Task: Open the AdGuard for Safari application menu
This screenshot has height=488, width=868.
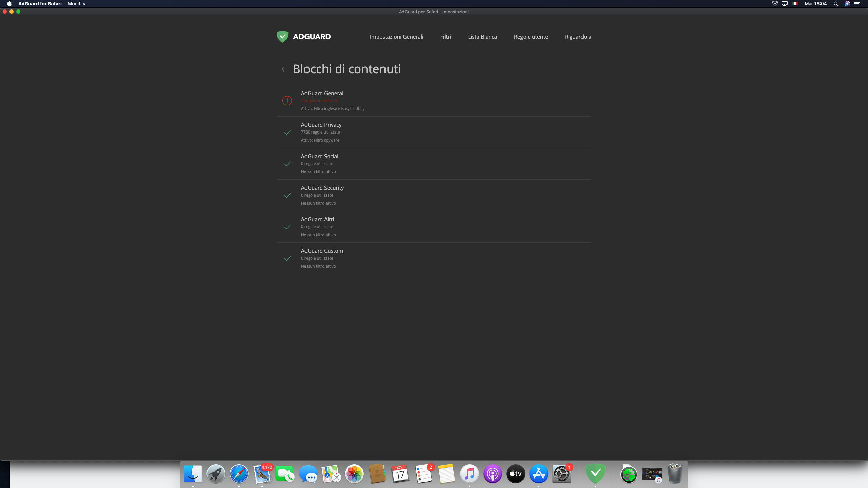Action: tap(40, 4)
